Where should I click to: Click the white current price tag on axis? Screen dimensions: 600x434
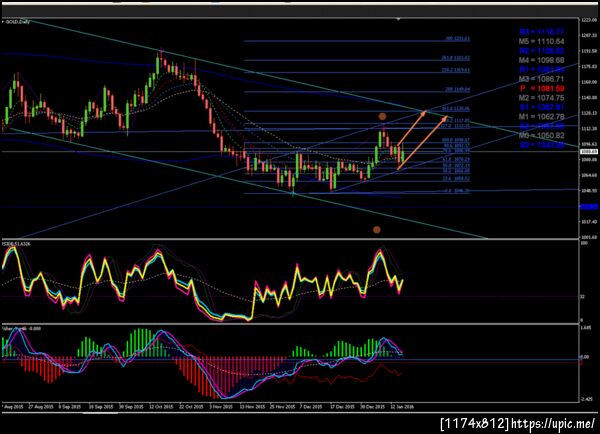point(589,152)
